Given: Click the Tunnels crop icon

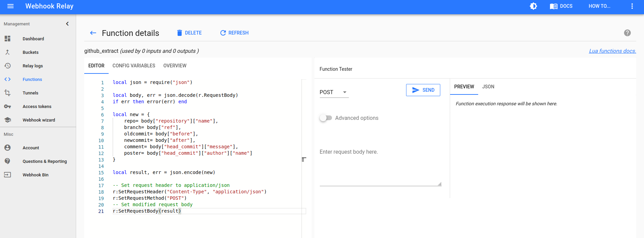Looking at the screenshot, I should 7,93.
